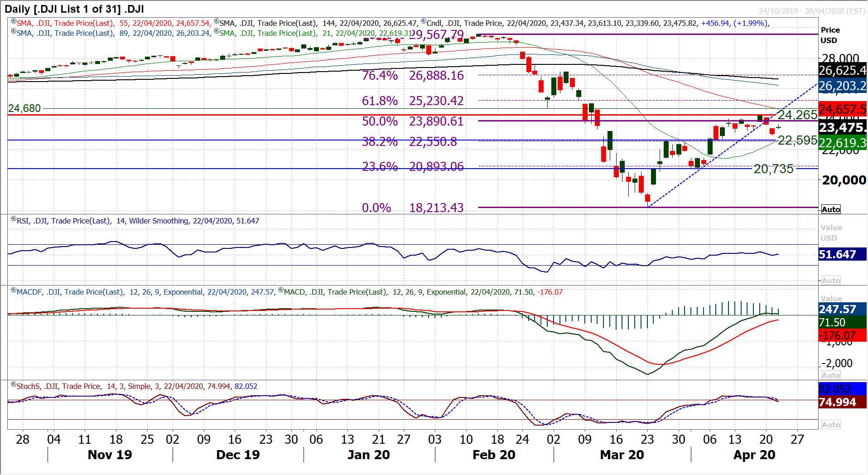Click the circle icon beside RSI legend
Screen dimensions: 868x475
[x=14, y=219]
